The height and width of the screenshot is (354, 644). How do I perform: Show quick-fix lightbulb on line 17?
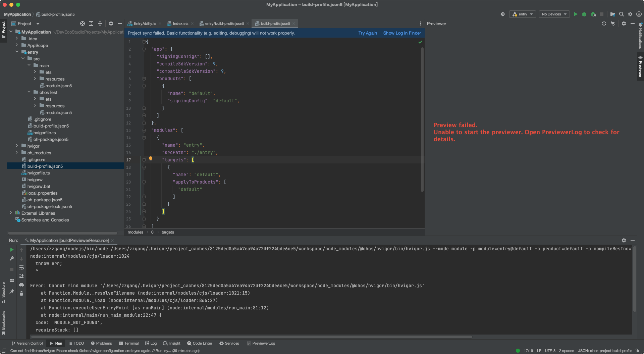(151, 159)
